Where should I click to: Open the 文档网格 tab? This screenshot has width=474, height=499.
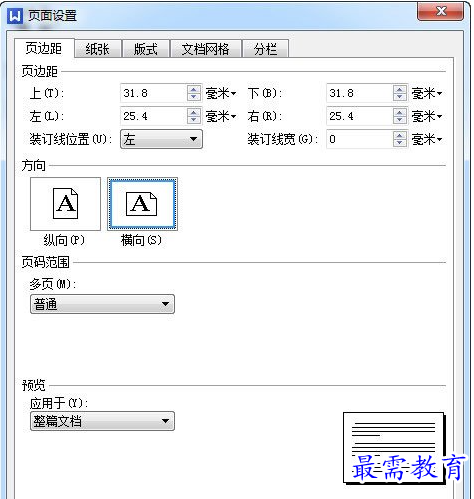point(206,49)
